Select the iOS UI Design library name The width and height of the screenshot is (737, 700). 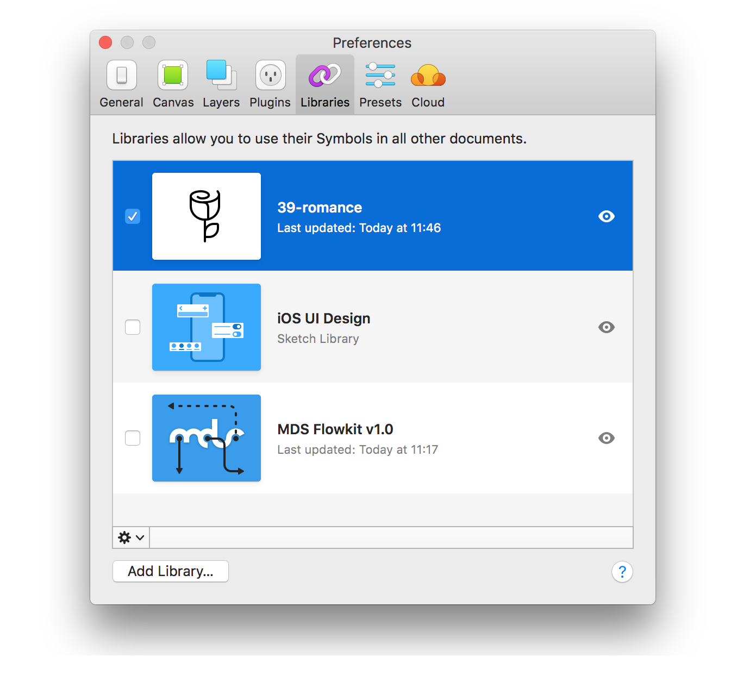point(324,318)
